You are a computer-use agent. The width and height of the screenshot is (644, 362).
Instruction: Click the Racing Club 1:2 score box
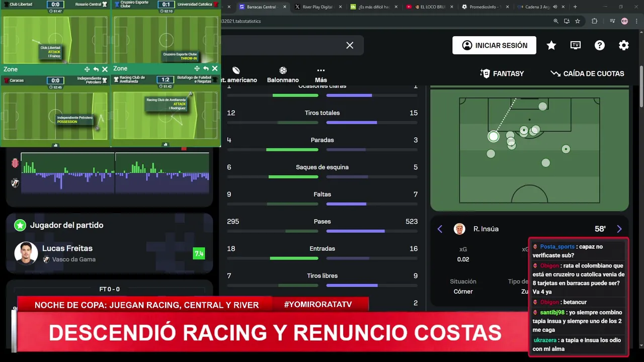click(x=166, y=79)
